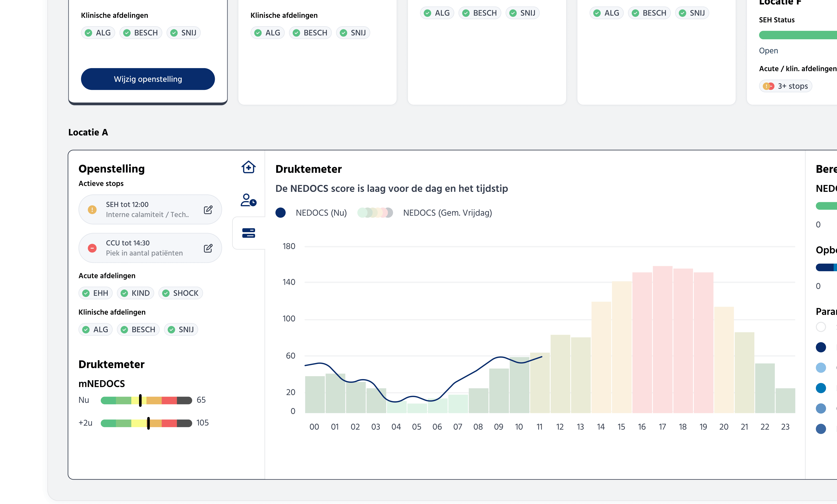Select the beds capacity tab icon

(x=248, y=233)
